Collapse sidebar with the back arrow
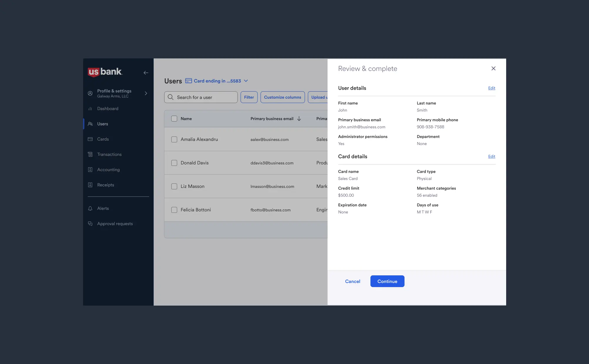Viewport: 589px width, 364px height. click(146, 73)
